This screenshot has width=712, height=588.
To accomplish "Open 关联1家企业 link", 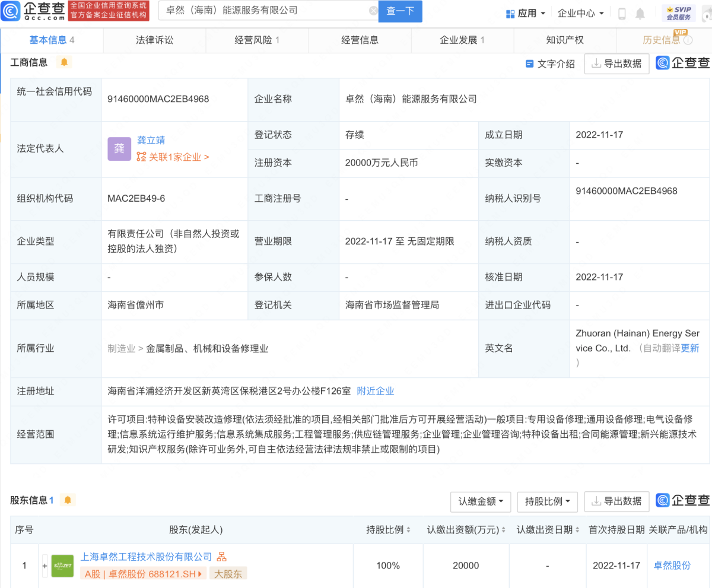I will 173,157.
